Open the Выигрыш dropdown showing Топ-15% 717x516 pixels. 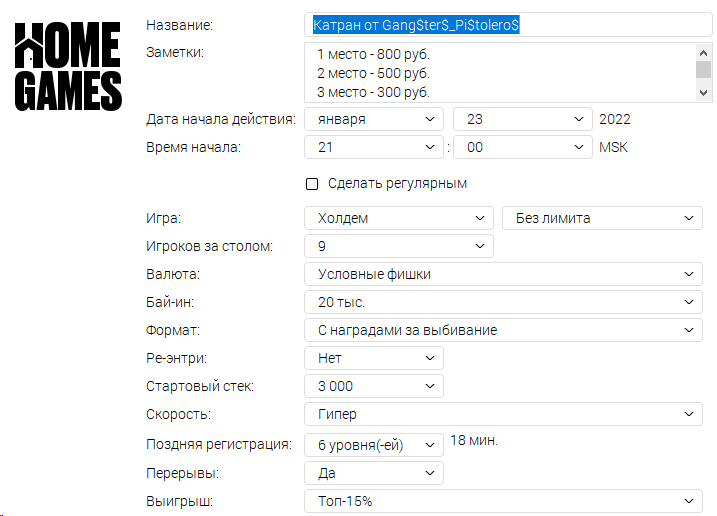[x=503, y=501]
